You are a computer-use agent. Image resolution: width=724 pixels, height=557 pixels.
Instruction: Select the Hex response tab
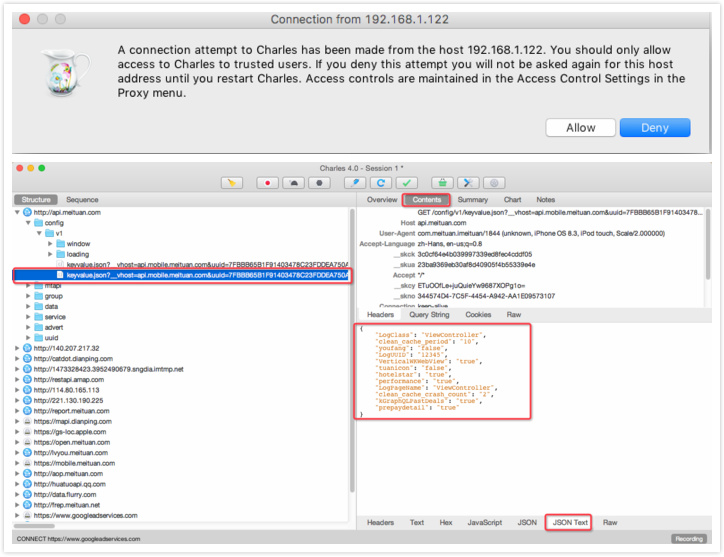(446, 522)
